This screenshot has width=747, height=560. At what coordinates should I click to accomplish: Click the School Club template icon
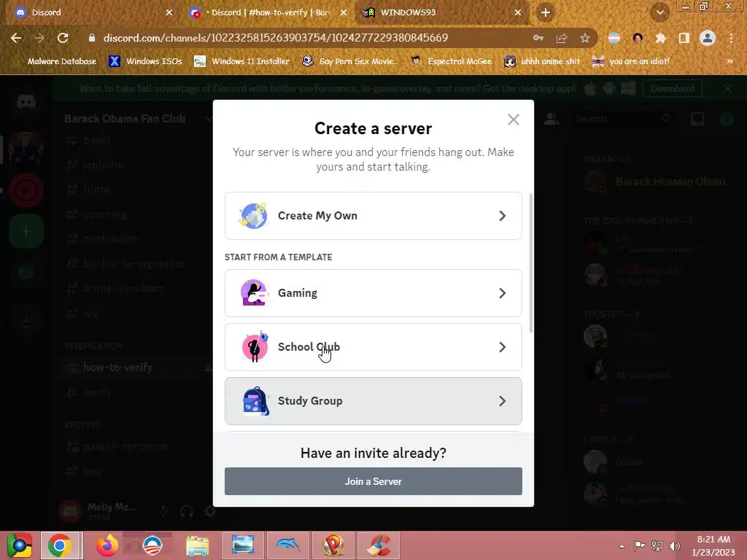pyautogui.click(x=255, y=346)
